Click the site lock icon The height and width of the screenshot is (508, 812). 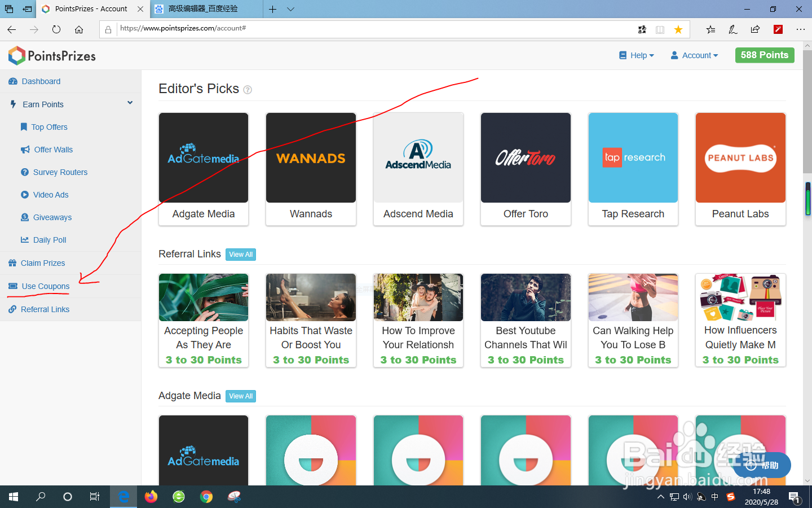[108, 29]
